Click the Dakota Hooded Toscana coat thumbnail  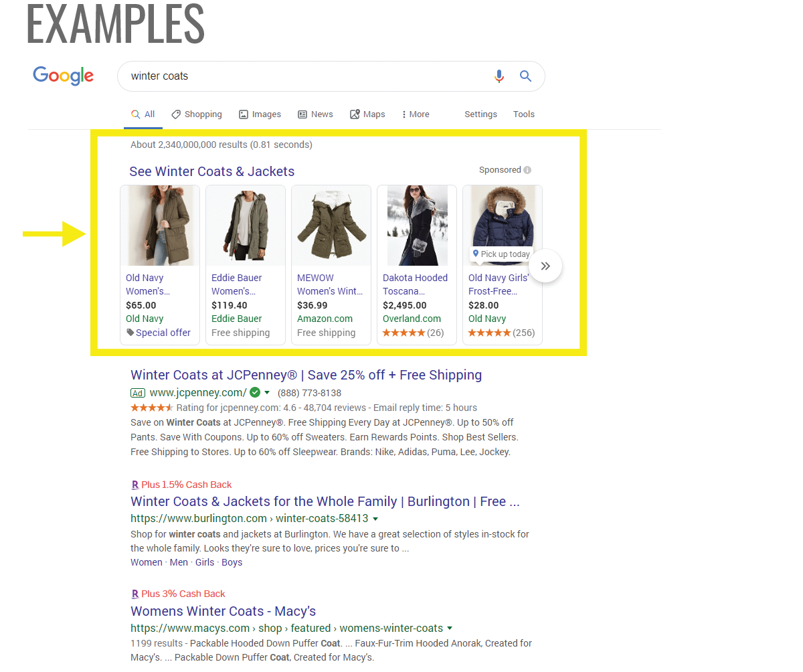click(x=417, y=226)
